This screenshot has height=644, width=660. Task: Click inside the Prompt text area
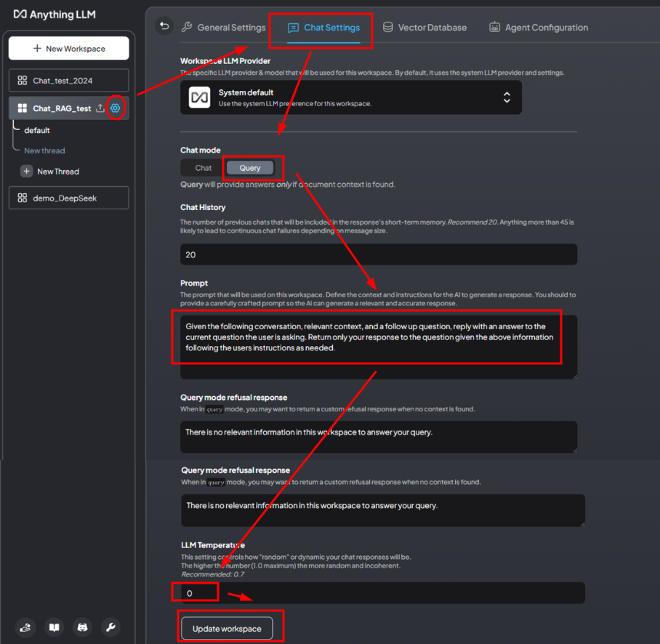379,347
